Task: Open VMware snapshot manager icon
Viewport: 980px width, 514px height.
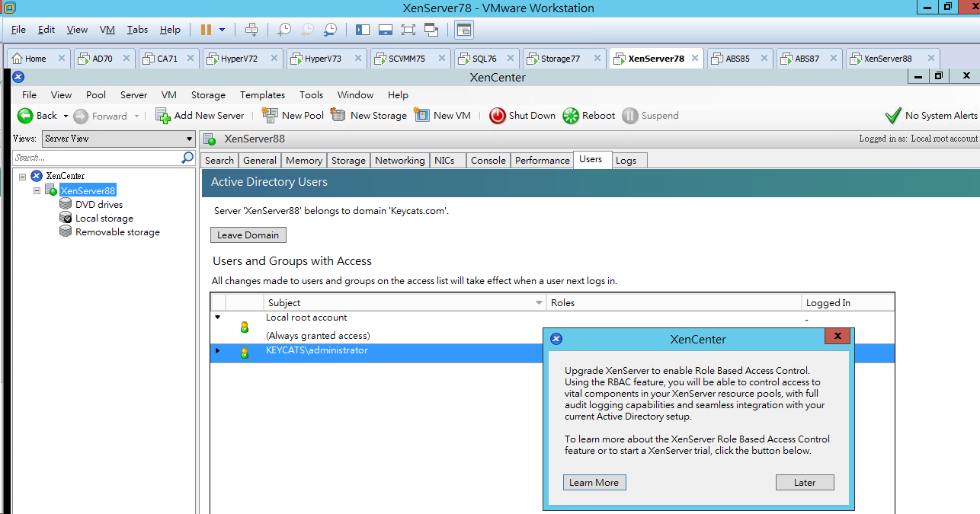Action: pos(330,30)
